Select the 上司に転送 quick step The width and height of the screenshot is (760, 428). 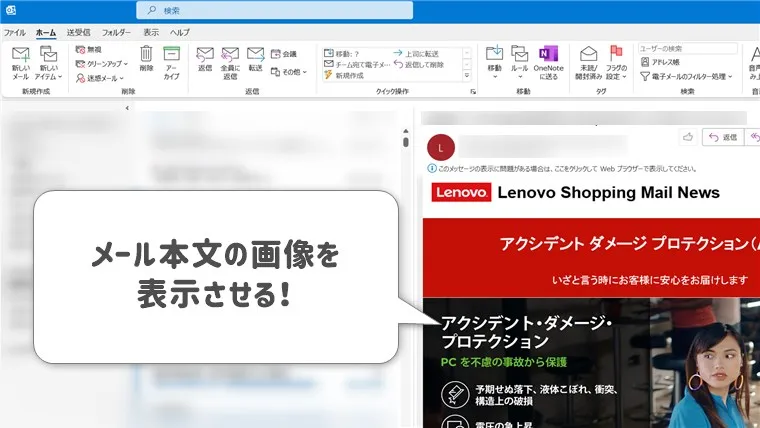[x=416, y=53]
